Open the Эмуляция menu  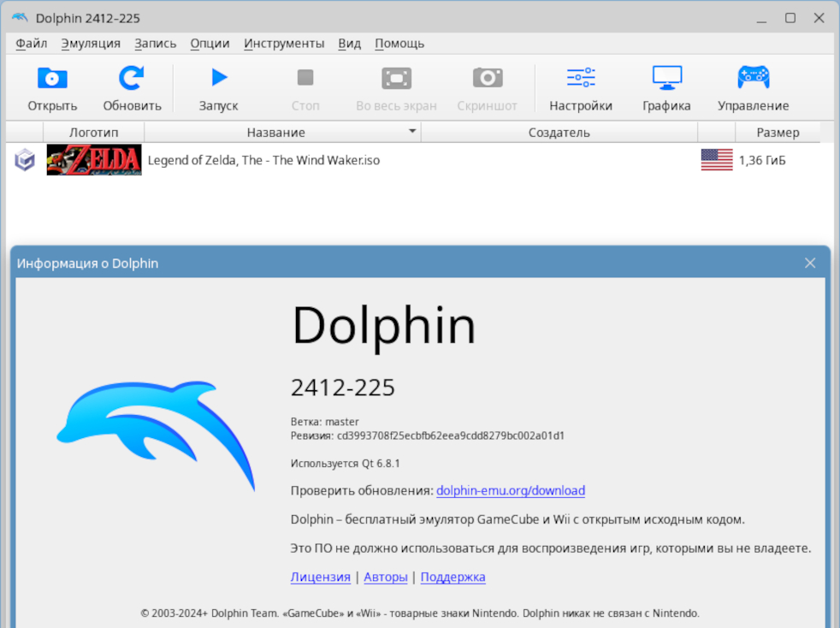pos(91,44)
